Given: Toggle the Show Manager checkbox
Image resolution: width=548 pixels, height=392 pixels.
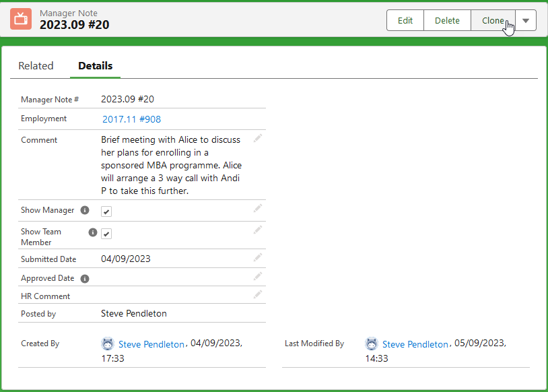Looking at the screenshot, I should [106, 211].
